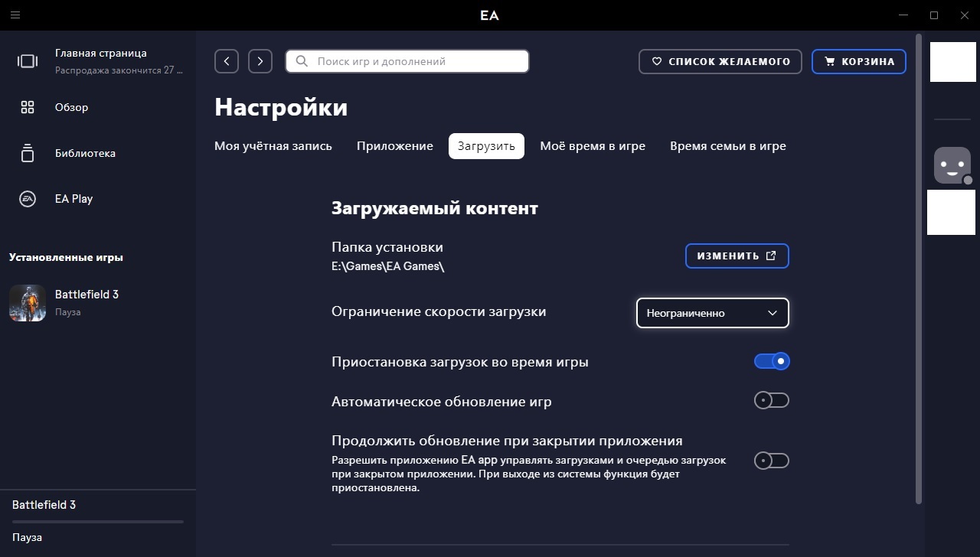
Task: Maximize the EA app window
Action: tap(934, 15)
